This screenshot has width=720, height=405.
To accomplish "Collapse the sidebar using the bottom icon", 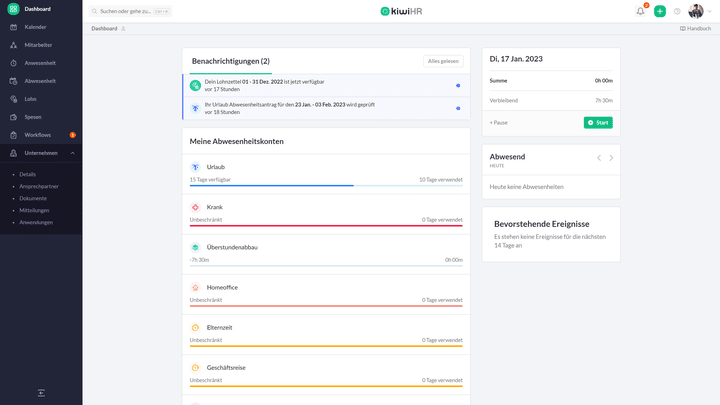I will pyautogui.click(x=41, y=393).
